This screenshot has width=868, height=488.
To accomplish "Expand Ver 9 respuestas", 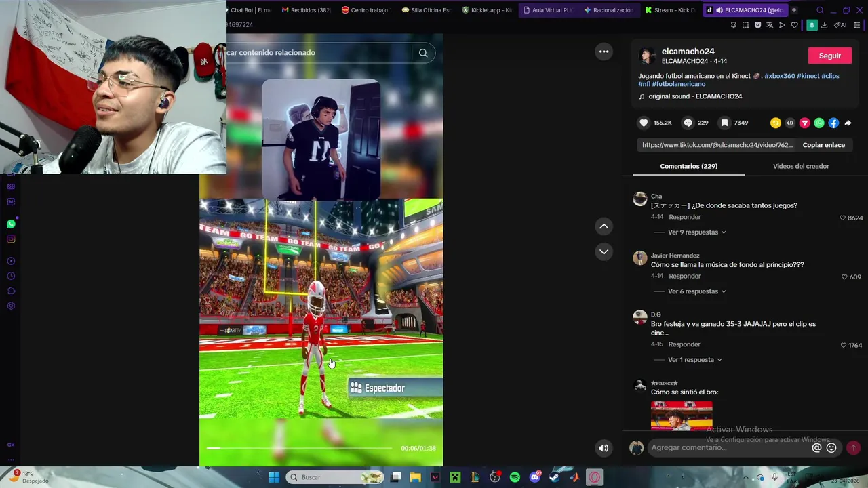I will [x=697, y=232].
